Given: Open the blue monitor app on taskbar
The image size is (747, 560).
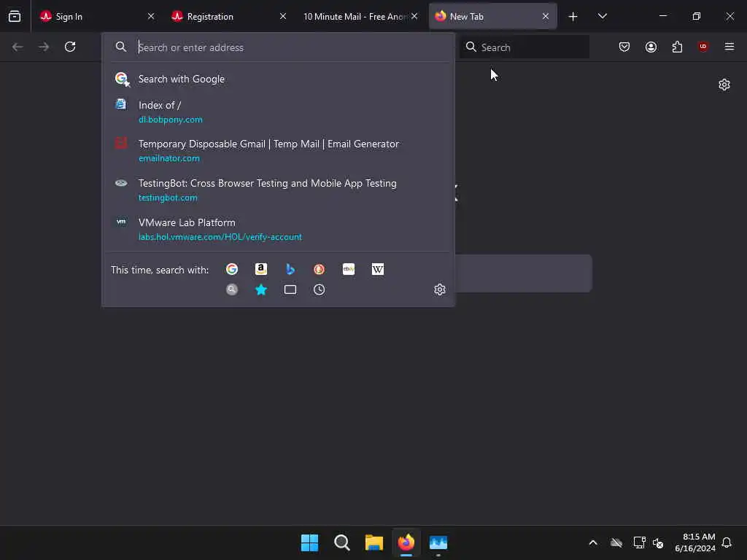Looking at the screenshot, I should coord(438,542).
